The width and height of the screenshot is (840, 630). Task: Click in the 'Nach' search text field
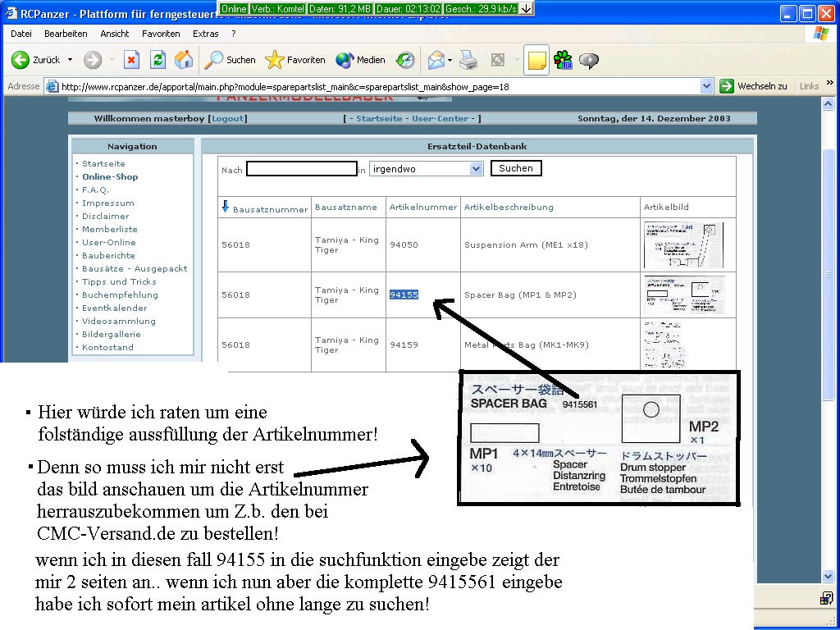tap(301, 169)
